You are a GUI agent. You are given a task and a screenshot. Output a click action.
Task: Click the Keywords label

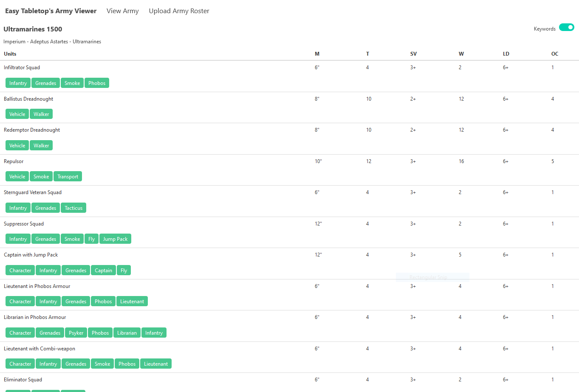(545, 29)
